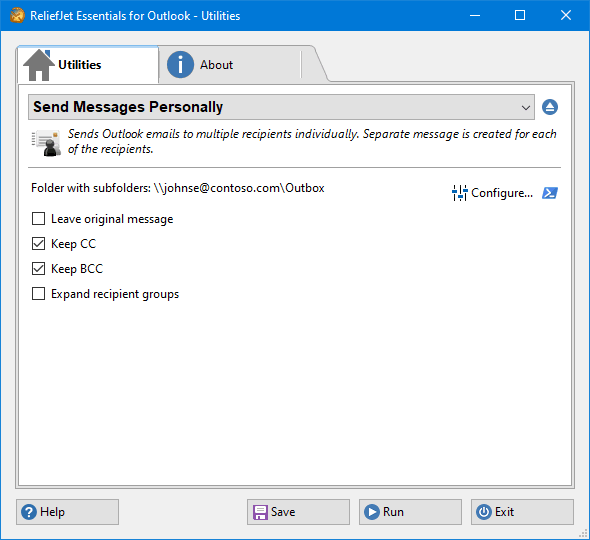The image size is (590, 540).
Task: Click the blue info icon on the About tab
Action: point(180,65)
